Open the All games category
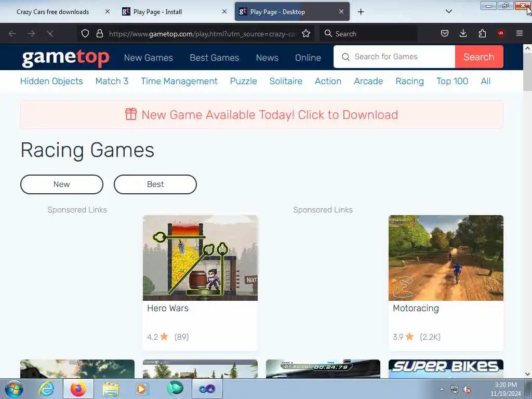The width and height of the screenshot is (532, 399). point(486,81)
